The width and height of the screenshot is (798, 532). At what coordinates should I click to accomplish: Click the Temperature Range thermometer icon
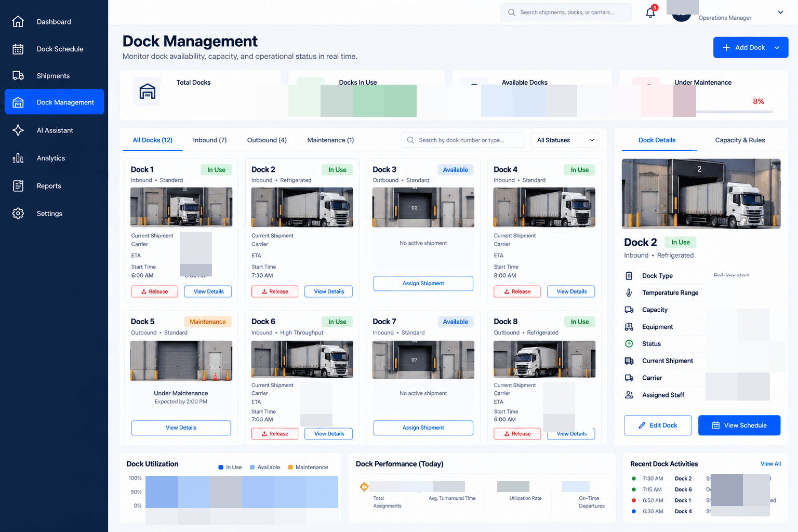629,293
